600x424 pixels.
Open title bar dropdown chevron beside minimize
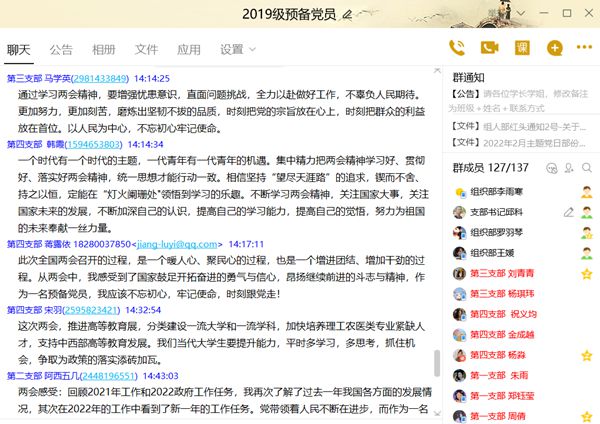520,13
